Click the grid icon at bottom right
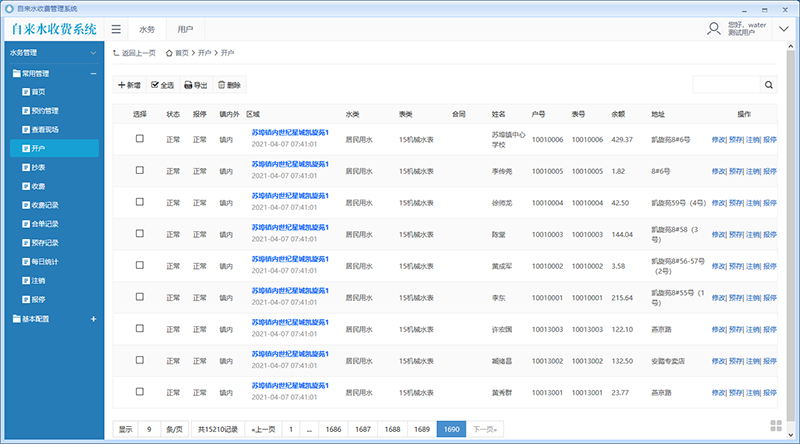Viewport: 800px width, 444px height. tap(776, 427)
